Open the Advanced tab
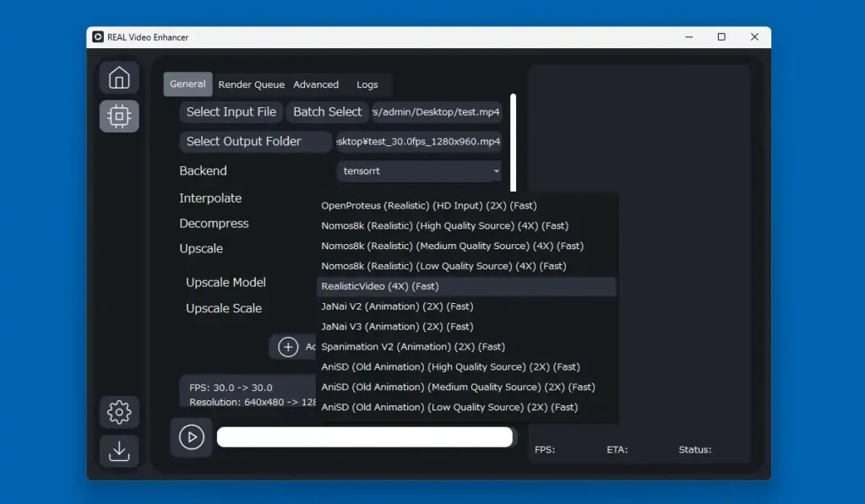The height and width of the screenshot is (504, 865). (316, 84)
